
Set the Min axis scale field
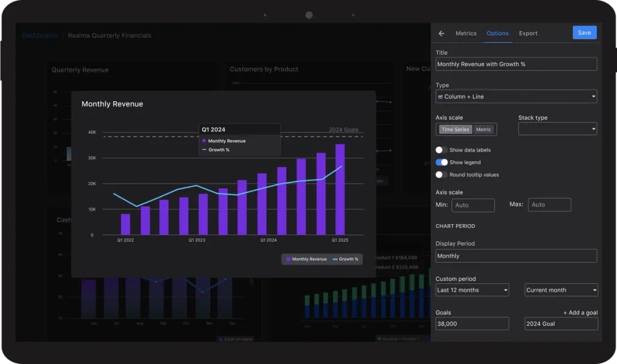[x=473, y=205]
